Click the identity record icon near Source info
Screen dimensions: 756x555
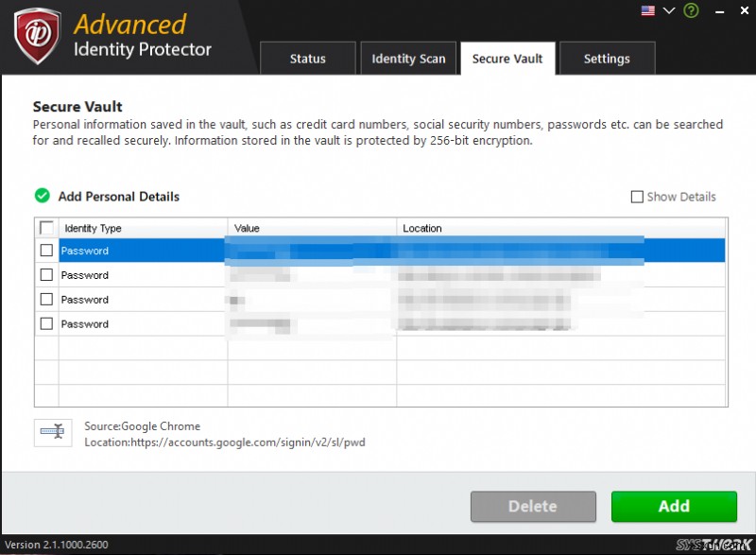52,433
